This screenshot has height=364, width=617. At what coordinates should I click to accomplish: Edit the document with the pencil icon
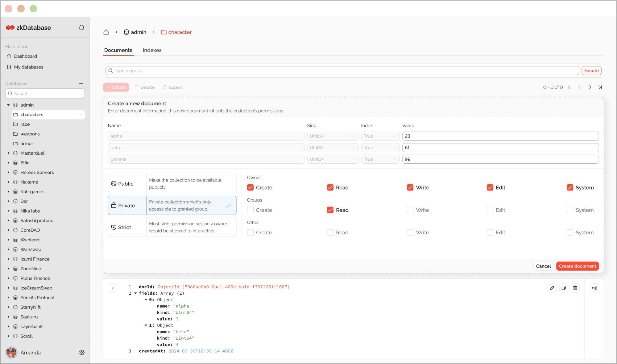tap(552, 288)
